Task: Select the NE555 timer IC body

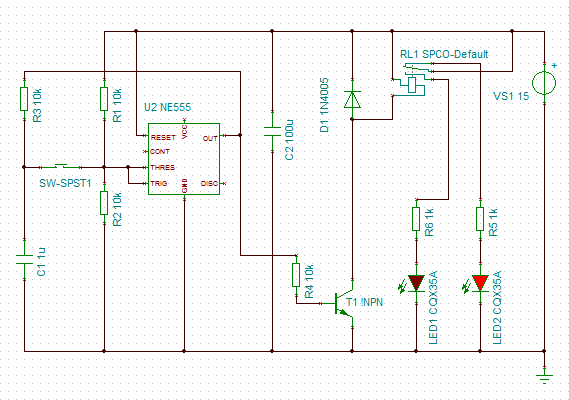Action: click(x=184, y=159)
